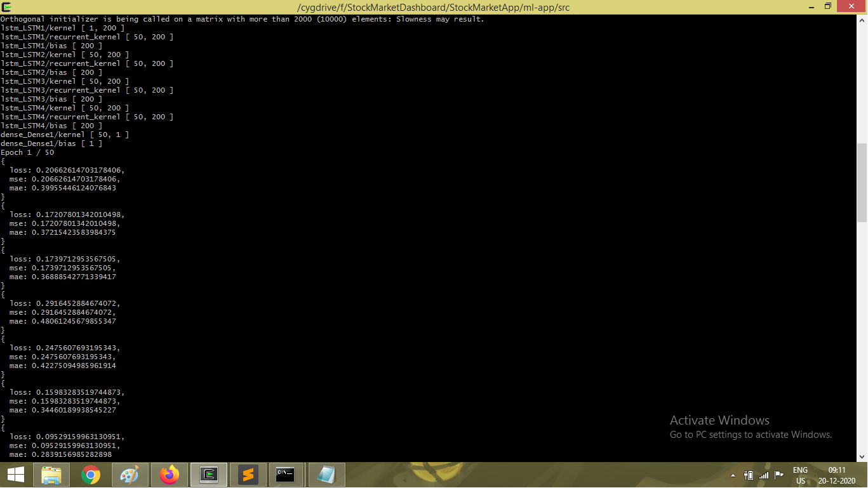868x488 pixels.
Task: Switch to Firefox in the taskbar
Action: click(x=170, y=475)
